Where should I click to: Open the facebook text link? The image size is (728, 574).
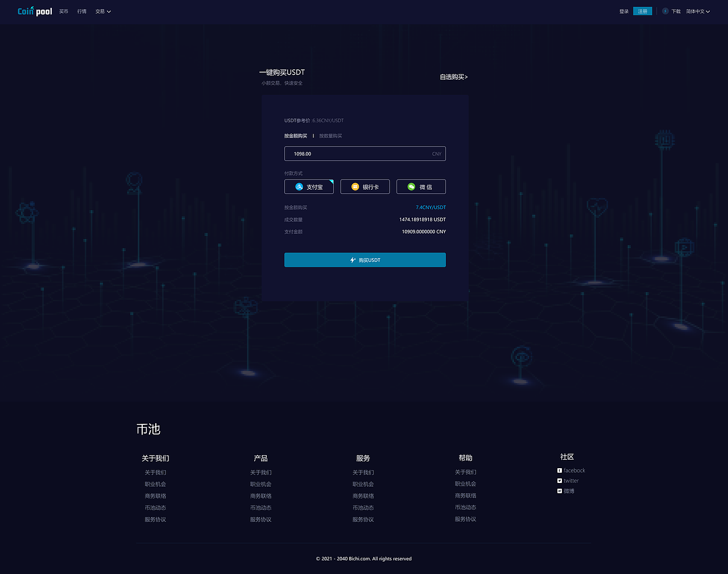574,470
